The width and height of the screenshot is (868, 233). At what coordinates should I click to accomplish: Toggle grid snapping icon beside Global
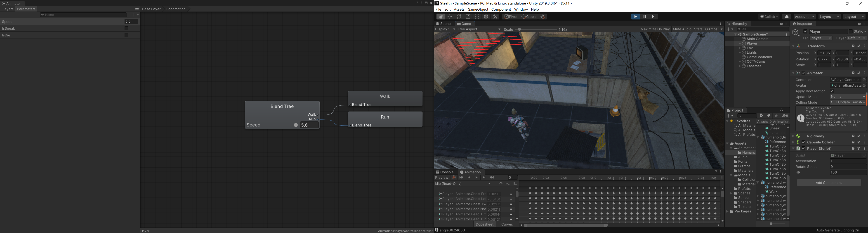tap(542, 17)
